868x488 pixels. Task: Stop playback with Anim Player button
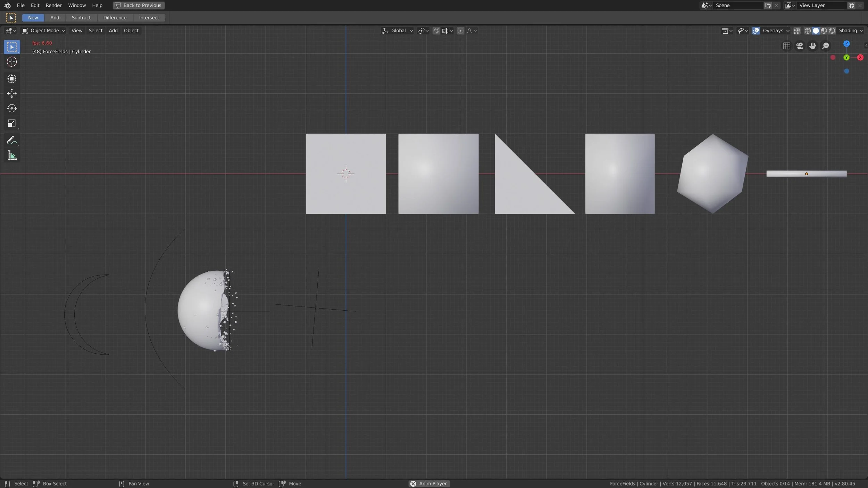pyautogui.click(x=429, y=483)
